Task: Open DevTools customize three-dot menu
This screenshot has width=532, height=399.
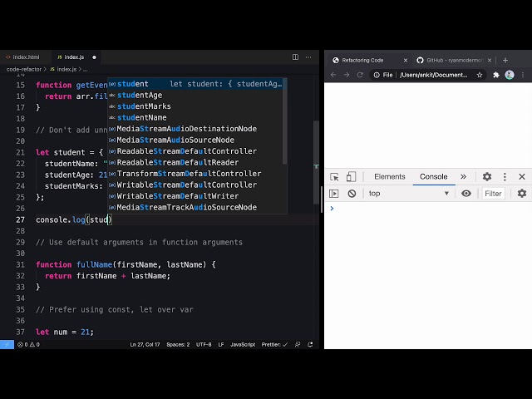Action: 505,177
